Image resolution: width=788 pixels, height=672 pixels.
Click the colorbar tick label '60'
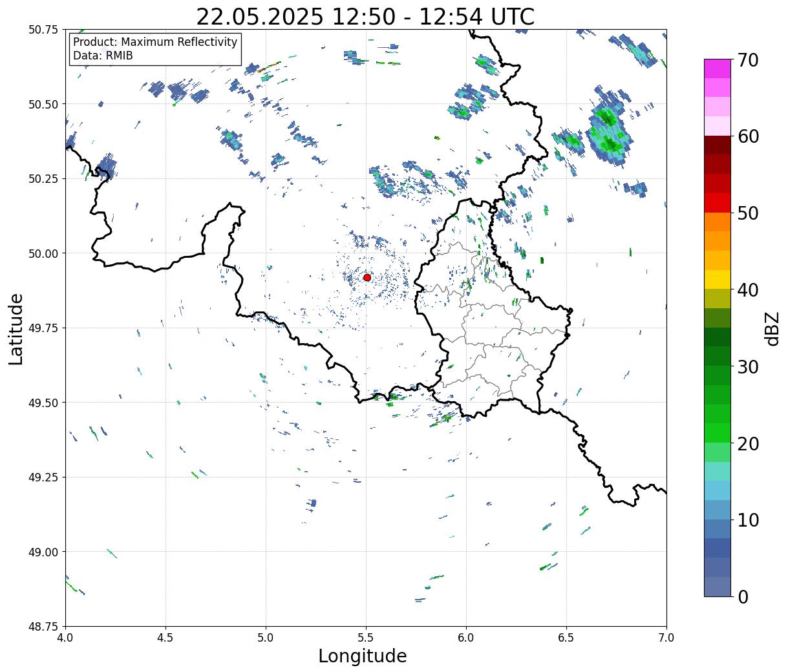pyautogui.click(x=747, y=136)
